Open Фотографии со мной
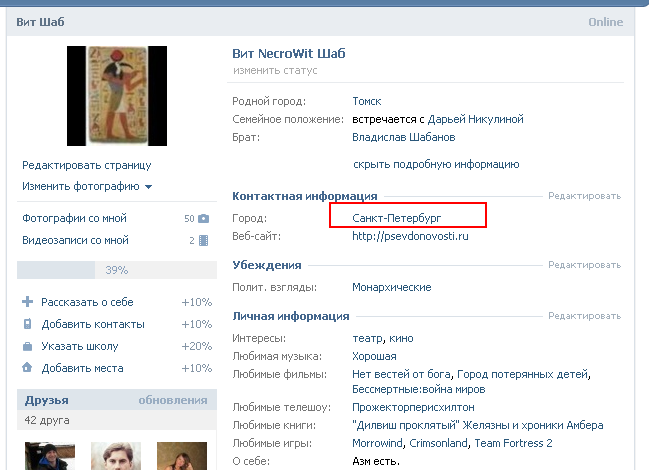Image resolution: width=649 pixels, height=470 pixels. pyautogui.click(x=75, y=218)
